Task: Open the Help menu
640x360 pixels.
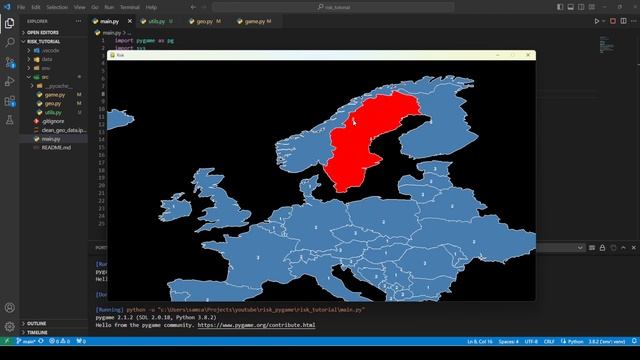Action: 151,7
